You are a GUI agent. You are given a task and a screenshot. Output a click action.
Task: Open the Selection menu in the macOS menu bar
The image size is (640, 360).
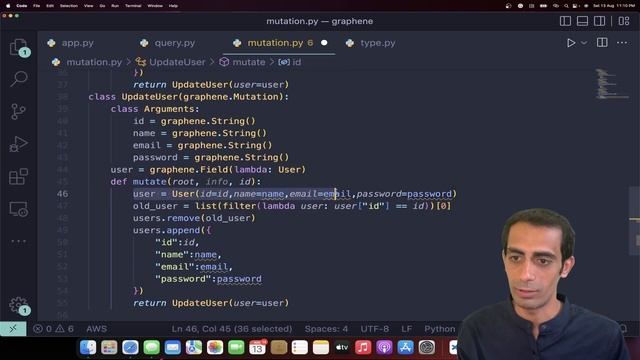point(69,6)
